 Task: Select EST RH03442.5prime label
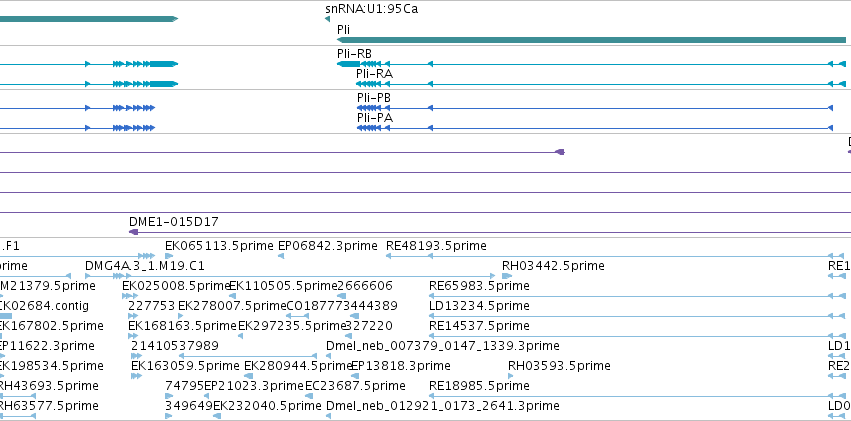click(553, 266)
